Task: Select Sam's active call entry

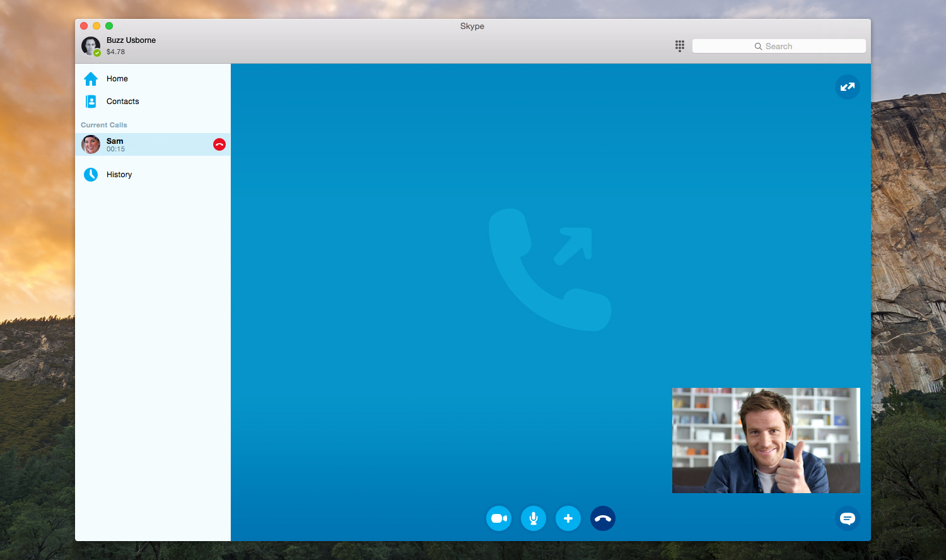Action: point(145,144)
